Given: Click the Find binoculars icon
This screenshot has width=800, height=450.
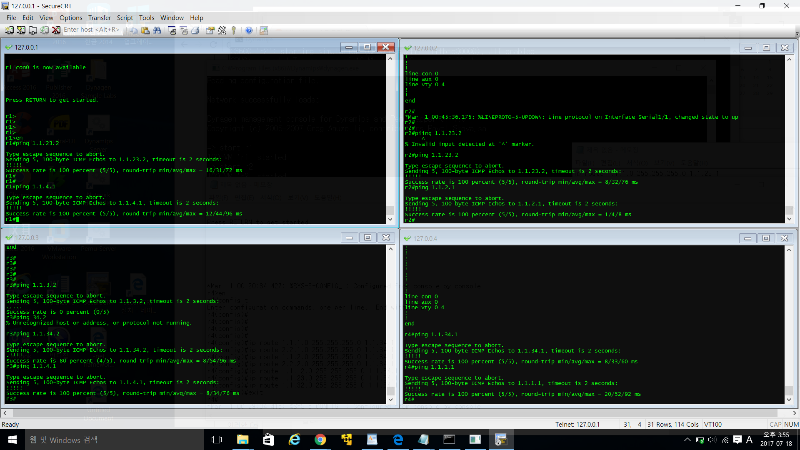Looking at the screenshot, I should [157, 31].
